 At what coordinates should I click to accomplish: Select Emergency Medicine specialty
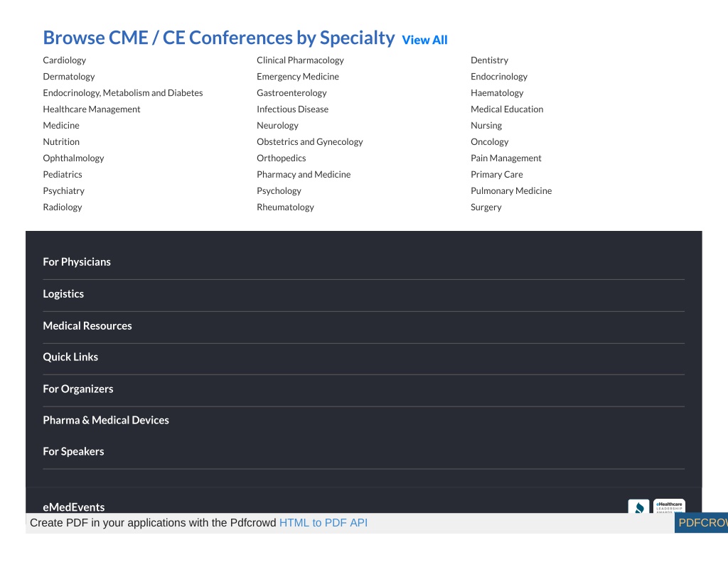(298, 77)
